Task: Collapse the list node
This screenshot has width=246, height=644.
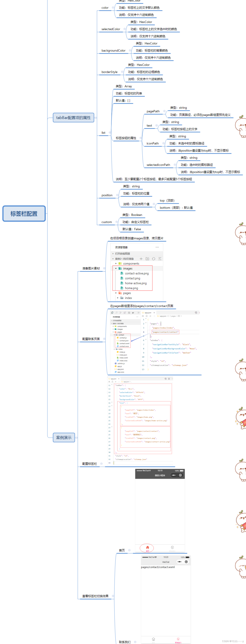Action: 110,132
